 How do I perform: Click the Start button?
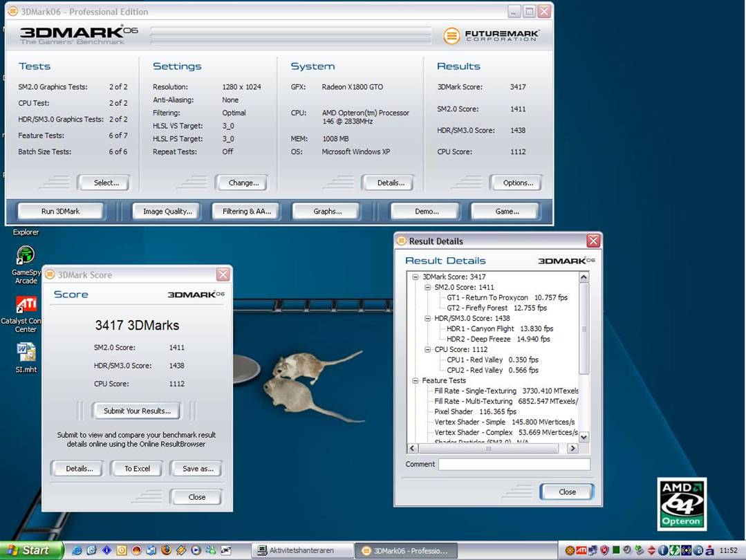[31, 550]
